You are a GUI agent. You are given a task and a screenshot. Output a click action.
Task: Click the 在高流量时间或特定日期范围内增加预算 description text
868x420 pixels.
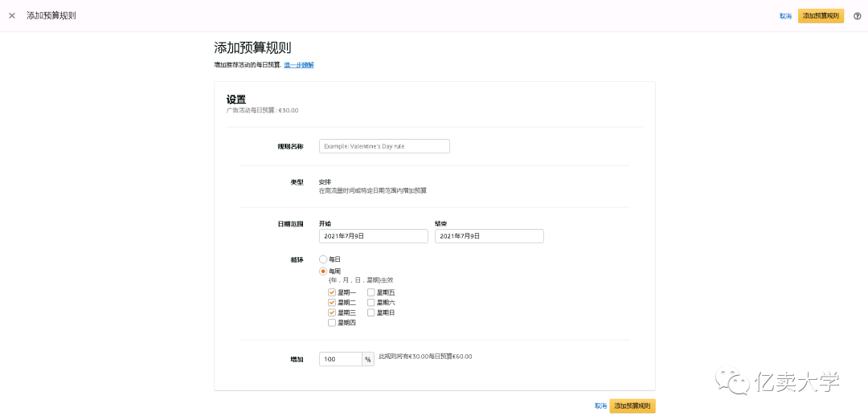pyautogui.click(x=373, y=190)
